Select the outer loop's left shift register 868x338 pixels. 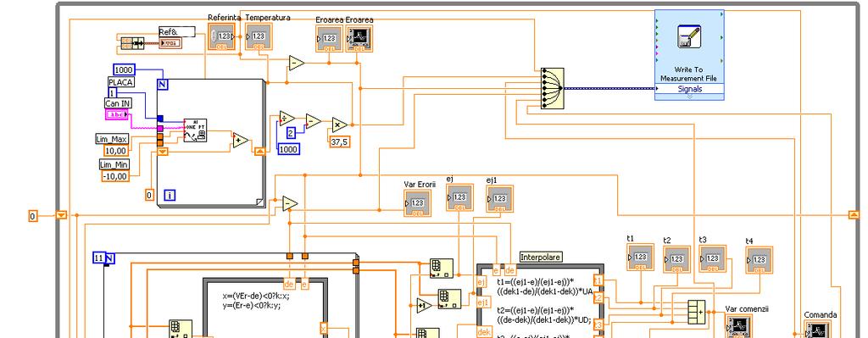pos(61,214)
